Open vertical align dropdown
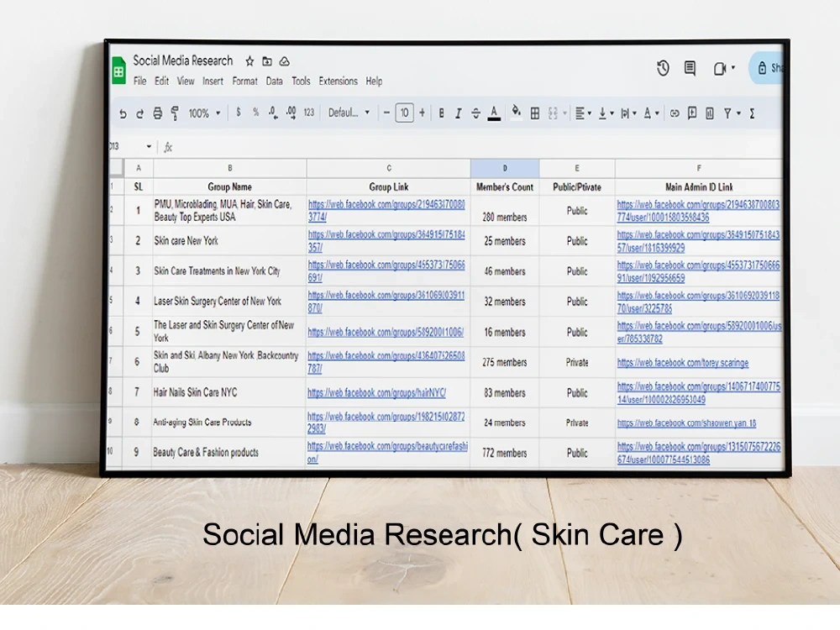This screenshot has width=840, height=630. (606, 113)
